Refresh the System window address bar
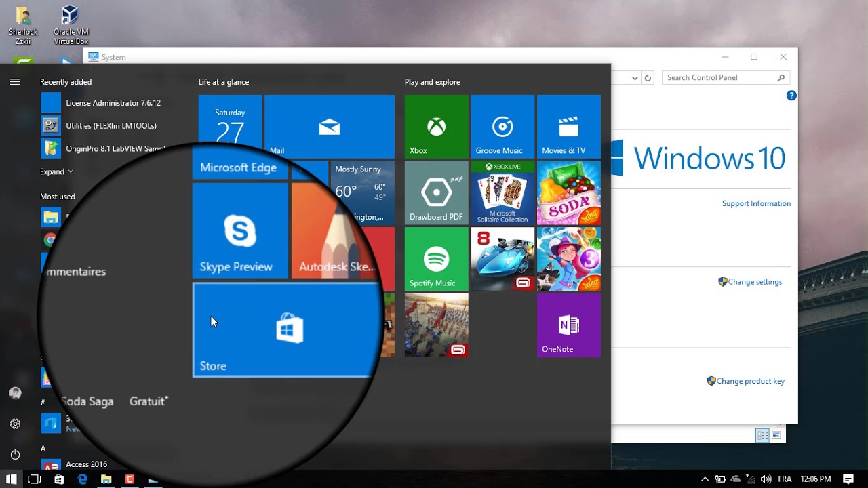 pyautogui.click(x=648, y=78)
